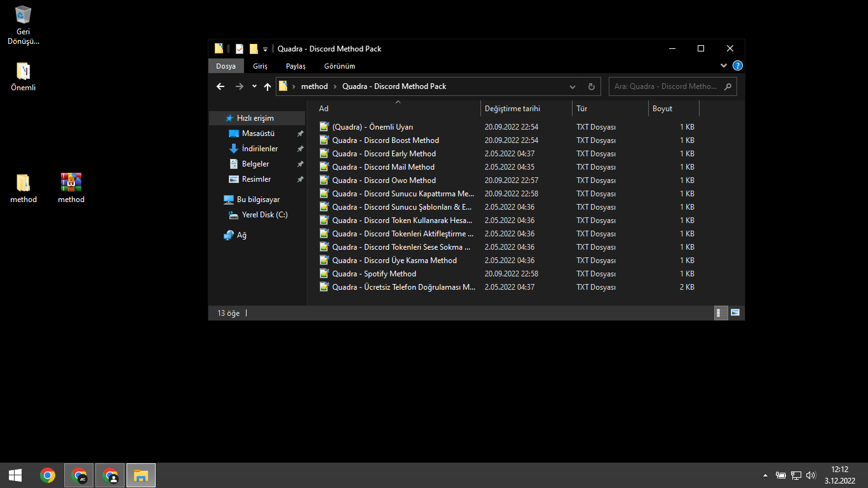This screenshot has height=488, width=868.
Task: Open Belgeler in the navigation pane
Action: point(255,164)
